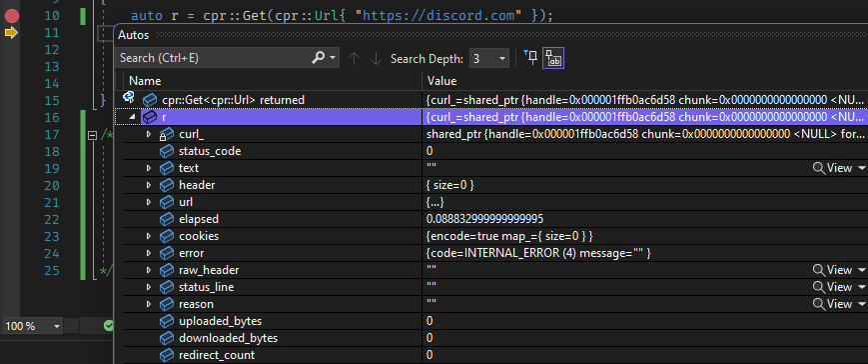Open the search options dropdown arrow beside the magnifier

pyautogui.click(x=333, y=58)
